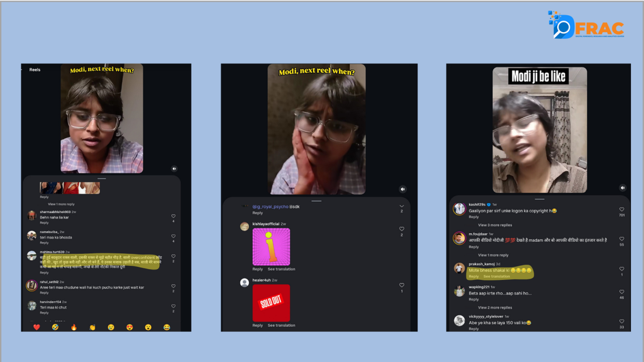Screen dimensions: 644x362
Task: Open healer4uh's default avatar
Action: 245,282
